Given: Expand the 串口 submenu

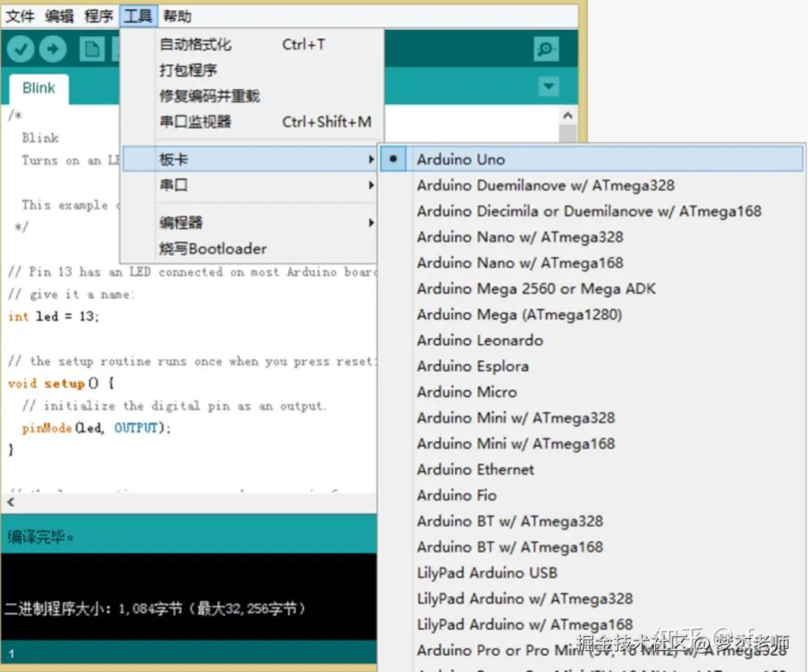Looking at the screenshot, I should (249, 185).
